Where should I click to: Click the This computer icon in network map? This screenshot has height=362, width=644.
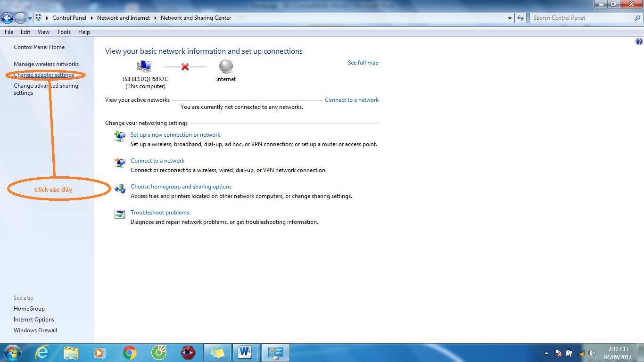coord(144,66)
